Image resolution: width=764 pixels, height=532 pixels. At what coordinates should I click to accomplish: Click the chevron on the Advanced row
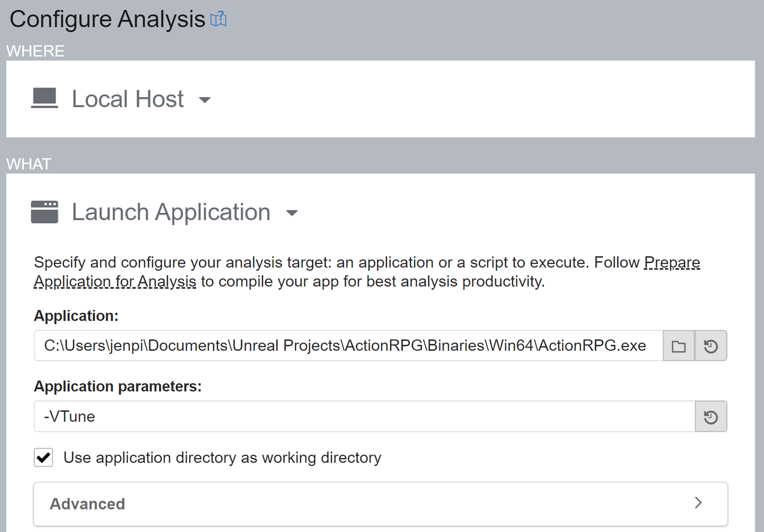pos(698,503)
